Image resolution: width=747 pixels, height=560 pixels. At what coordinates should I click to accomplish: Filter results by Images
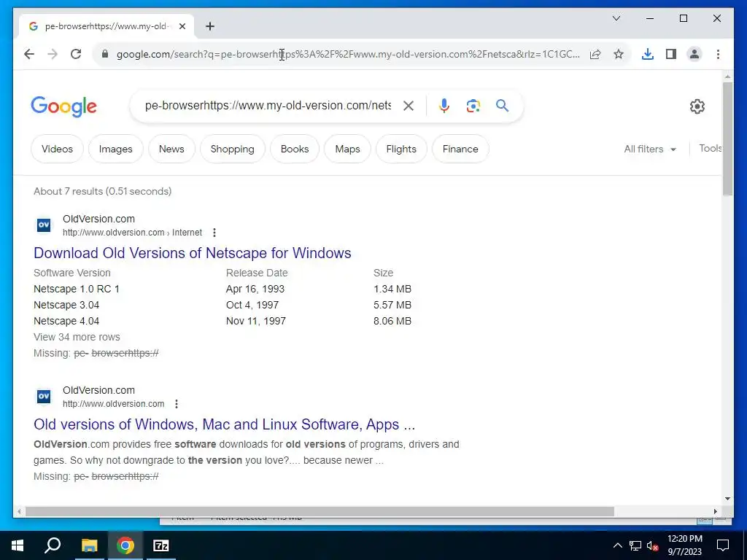[116, 149]
